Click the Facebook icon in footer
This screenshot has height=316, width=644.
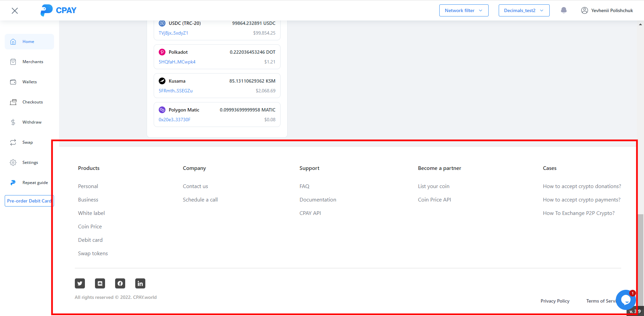pos(120,283)
